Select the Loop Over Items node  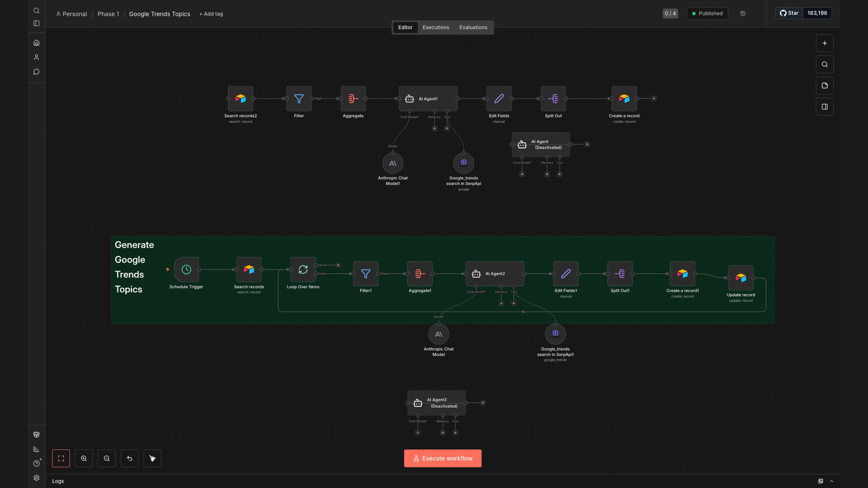(303, 270)
